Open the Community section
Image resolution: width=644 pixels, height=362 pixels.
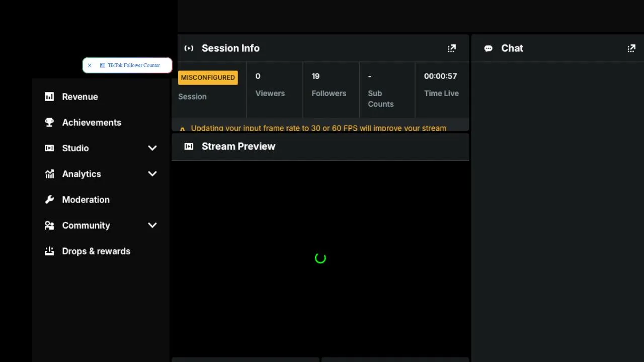coord(86,225)
